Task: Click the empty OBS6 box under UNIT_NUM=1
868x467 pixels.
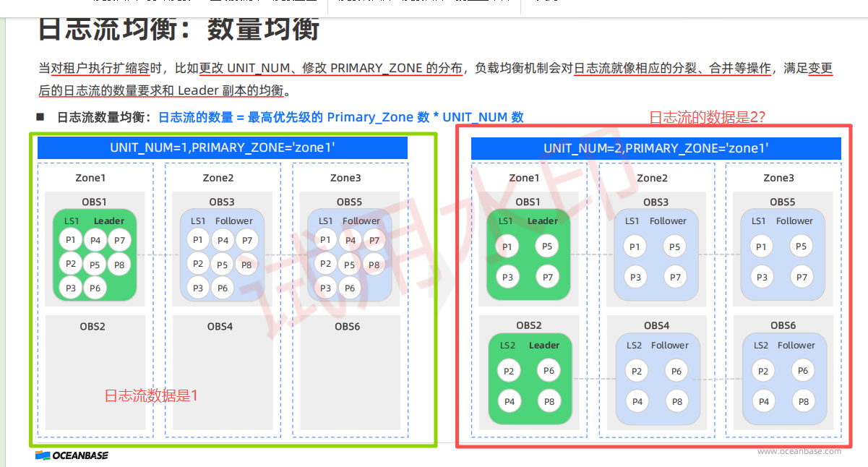Action: click(350, 376)
